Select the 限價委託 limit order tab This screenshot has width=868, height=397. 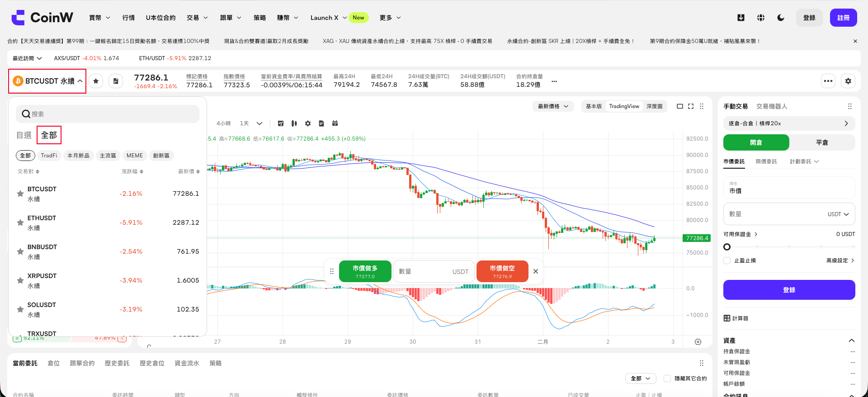click(x=766, y=161)
